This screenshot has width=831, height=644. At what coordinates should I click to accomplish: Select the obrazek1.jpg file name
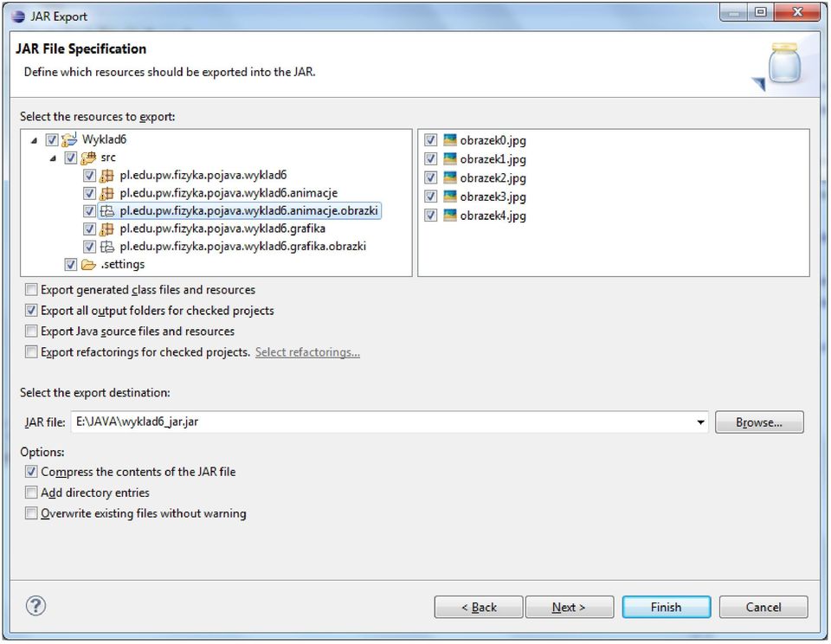click(x=493, y=159)
